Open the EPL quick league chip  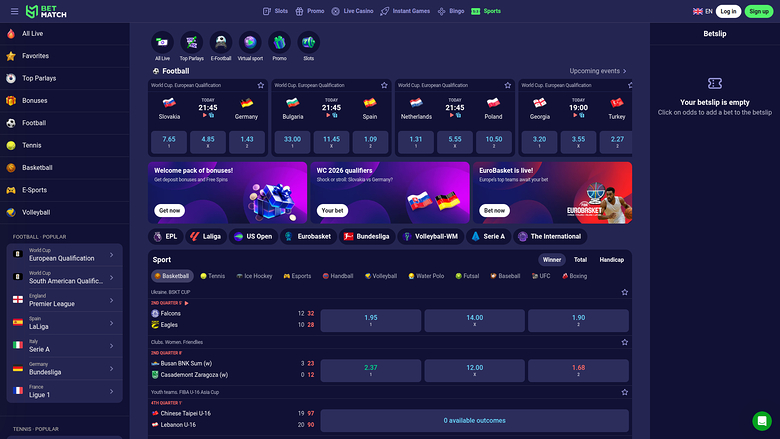coord(166,237)
